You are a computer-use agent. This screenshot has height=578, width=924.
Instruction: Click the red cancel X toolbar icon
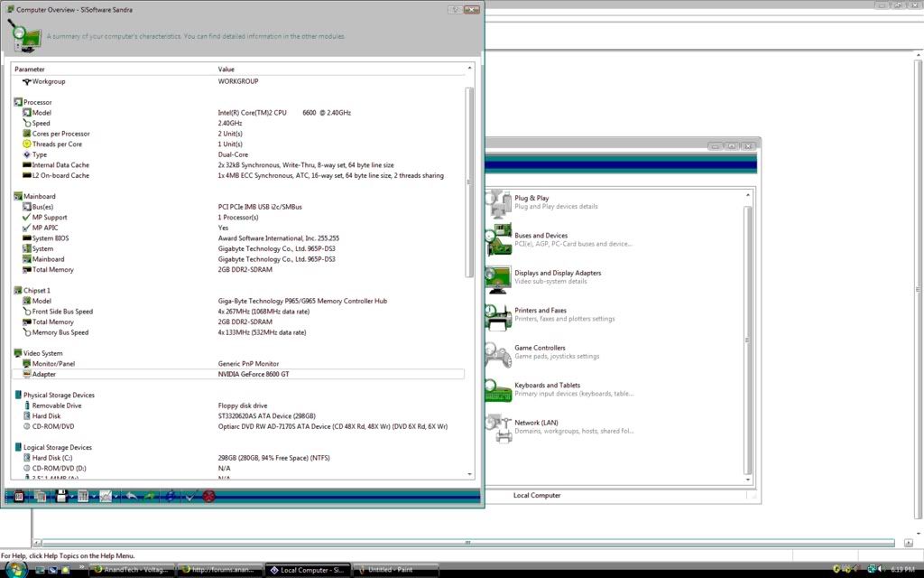coord(209,497)
